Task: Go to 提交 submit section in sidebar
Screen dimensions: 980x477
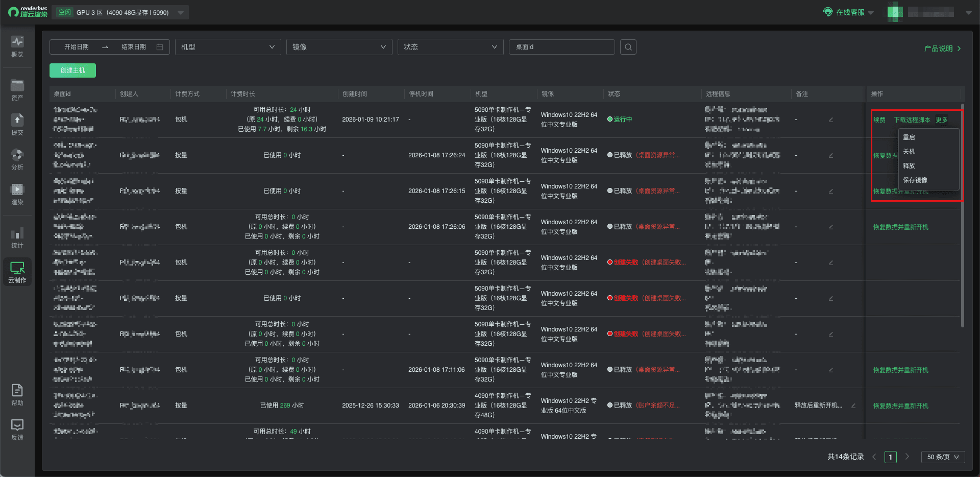Action: pos(17,125)
